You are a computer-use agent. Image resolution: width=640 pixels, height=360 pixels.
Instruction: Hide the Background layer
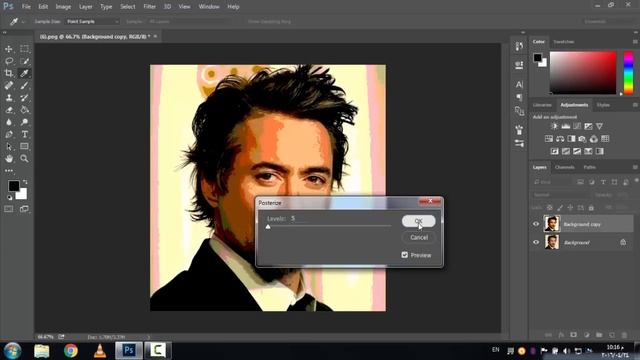[x=536, y=242]
